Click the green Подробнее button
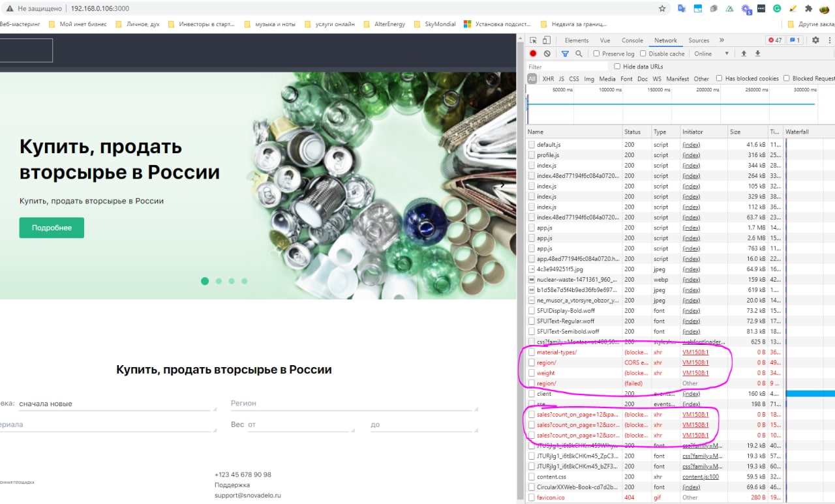835x504 pixels. point(52,228)
